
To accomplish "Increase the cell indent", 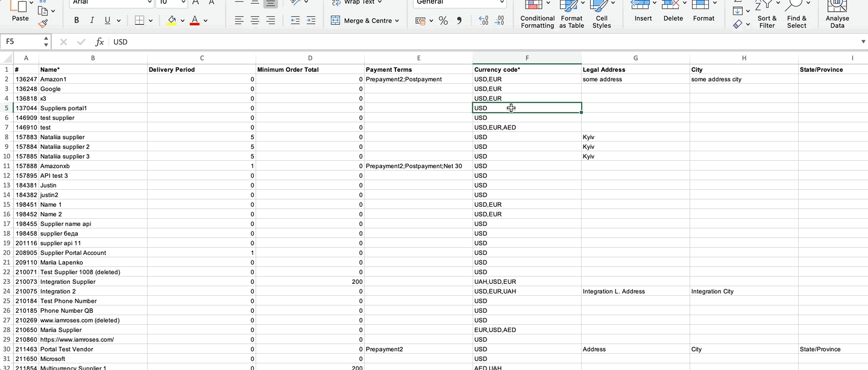I will (310, 20).
